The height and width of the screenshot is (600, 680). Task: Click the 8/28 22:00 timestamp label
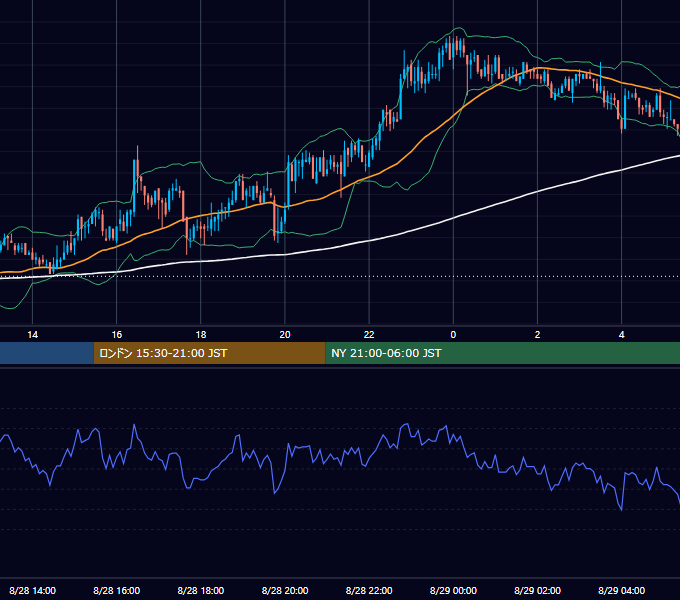369,590
